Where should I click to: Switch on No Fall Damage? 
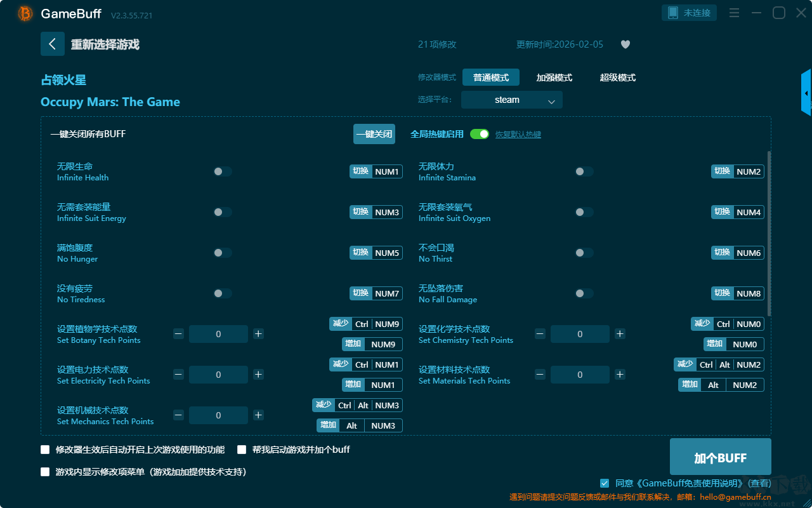[x=584, y=293]
